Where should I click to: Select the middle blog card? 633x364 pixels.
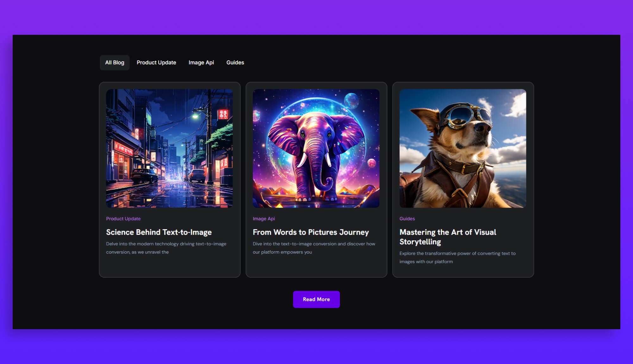pyautogui.click(x=316, y=179)
